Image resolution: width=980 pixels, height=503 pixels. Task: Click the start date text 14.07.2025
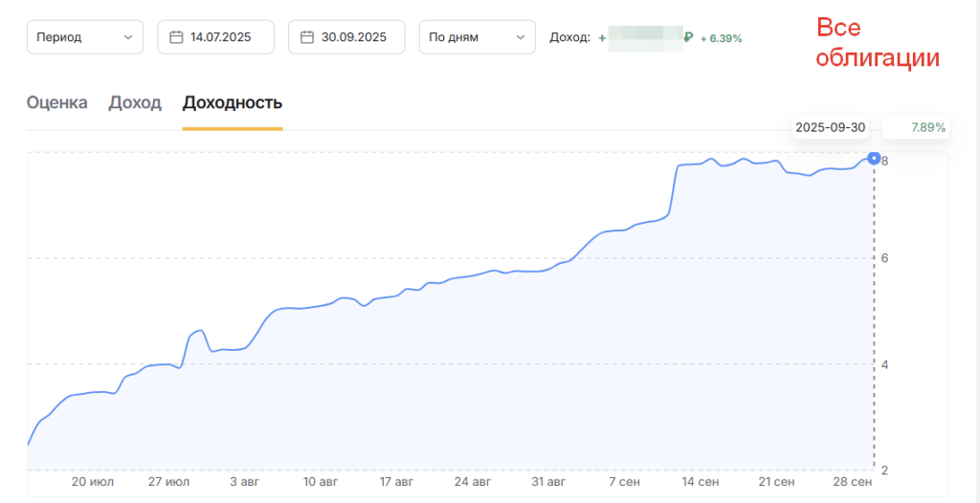click(223, 37)
